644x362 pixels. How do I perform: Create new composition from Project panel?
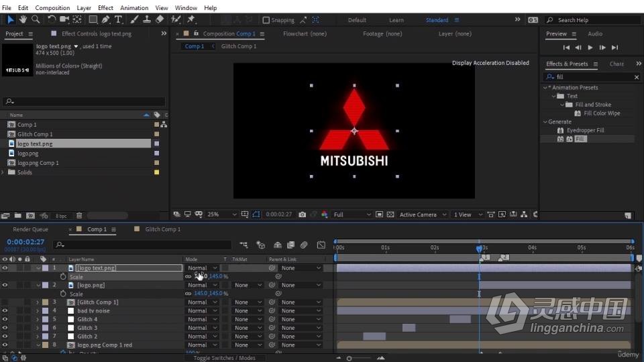(30, 215)
